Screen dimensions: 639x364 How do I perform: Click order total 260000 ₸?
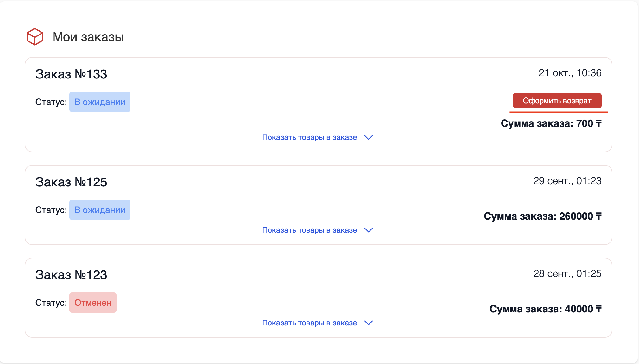[542, 216]
